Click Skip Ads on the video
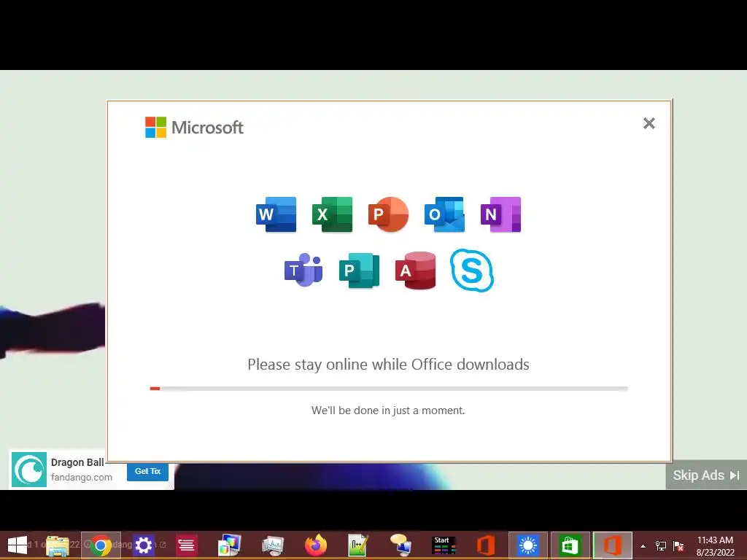The width and height of the screenshot is (747, 560). tap(706, 475)
